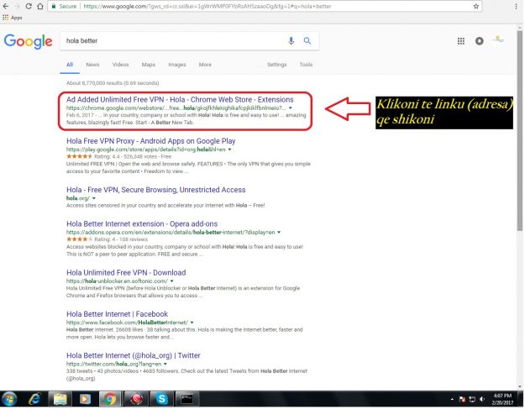Switch to the News search tab
Screen dimensions: 525x420
(92, 65)
